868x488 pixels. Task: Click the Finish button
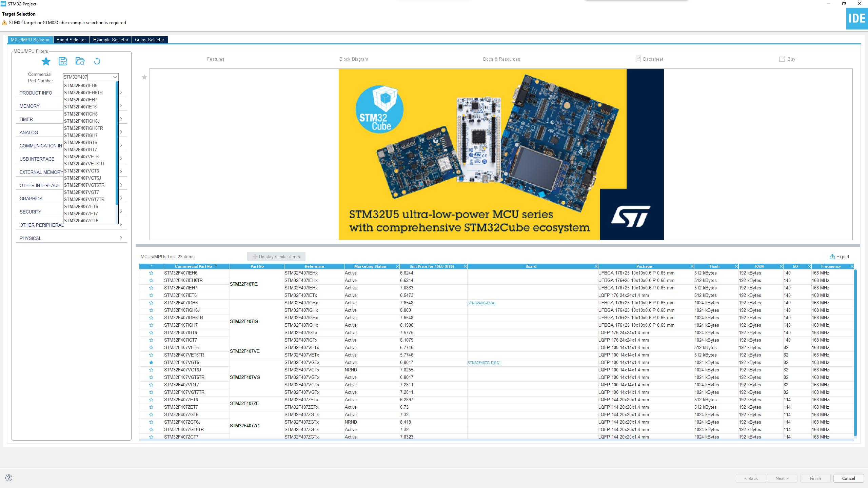click(x=815, y=478)
